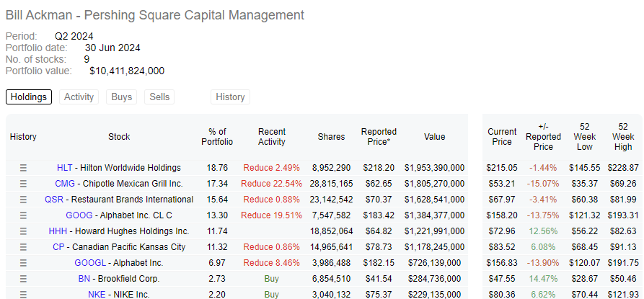Image resolution: width=644 pixels, height=299 pixels.
Task: Click 'Reduce 0.88%' activity for Restaurant Brands
Action: (x=271, y=200)
